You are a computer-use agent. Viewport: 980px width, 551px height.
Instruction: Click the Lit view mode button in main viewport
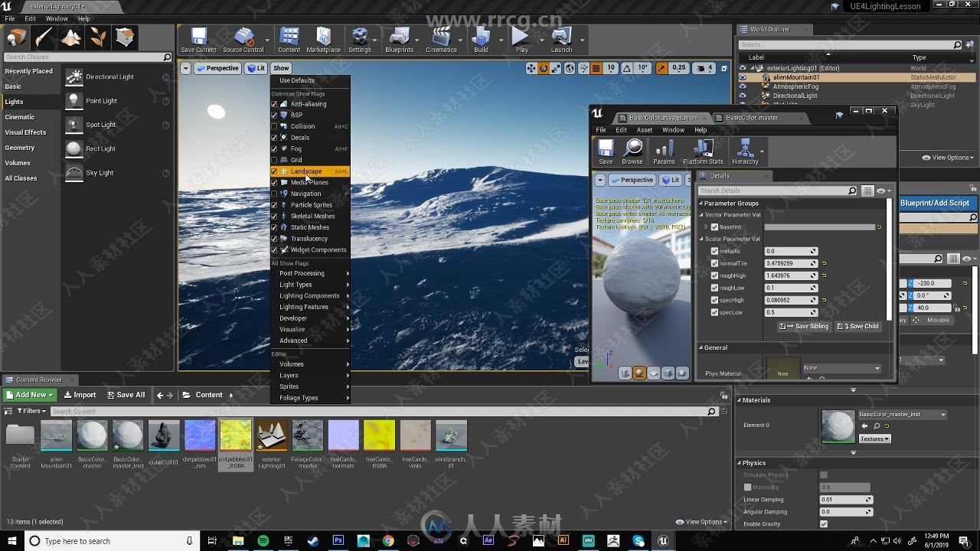pyautogui.click(x=256, y=68)
